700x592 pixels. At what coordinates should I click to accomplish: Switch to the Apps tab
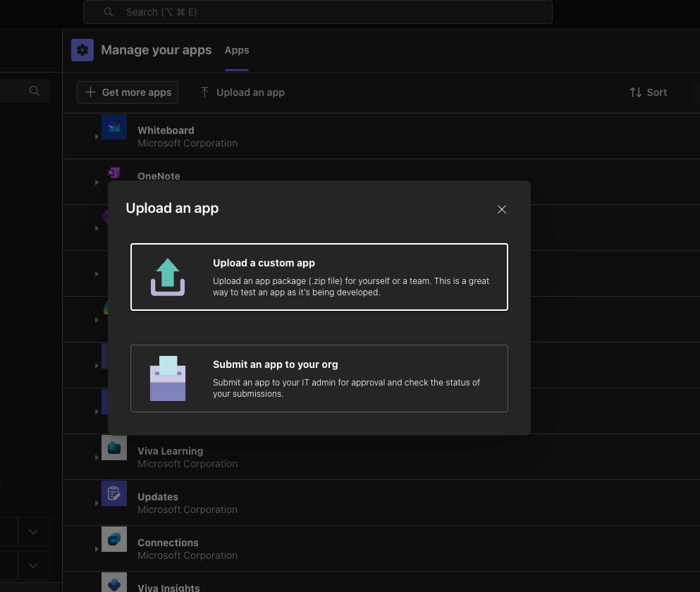coord(237,50)
